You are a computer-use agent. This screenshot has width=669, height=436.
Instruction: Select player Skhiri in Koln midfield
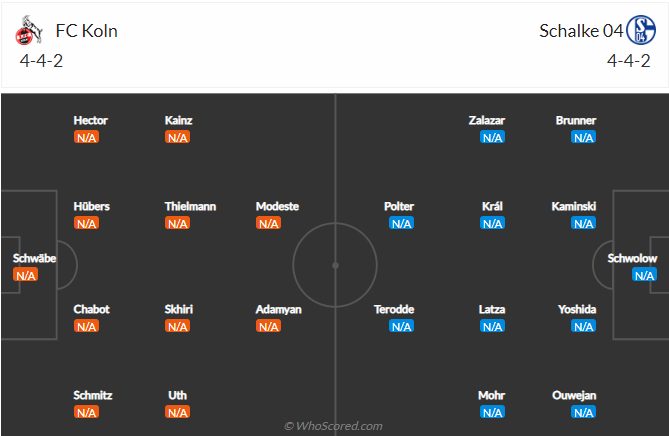179,309
